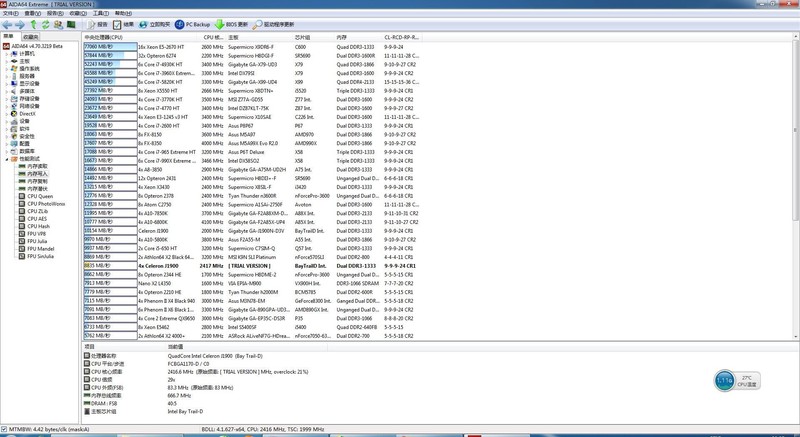
Task: Click the BIOS 更新 button
Action: point(231,24)
